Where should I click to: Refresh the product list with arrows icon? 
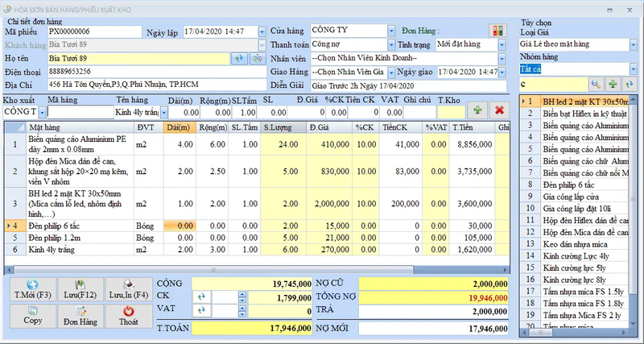(x=629, y=84)
